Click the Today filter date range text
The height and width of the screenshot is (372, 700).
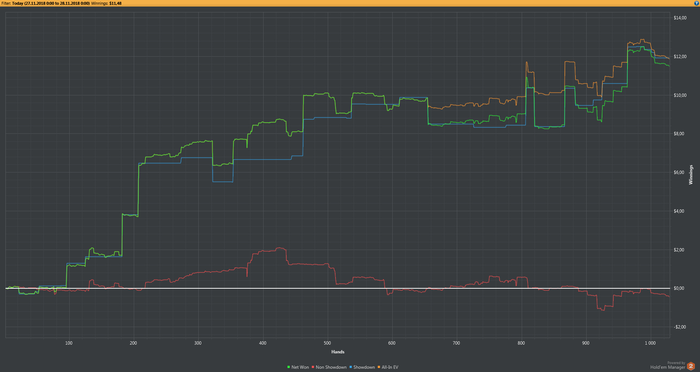[51, 3]
